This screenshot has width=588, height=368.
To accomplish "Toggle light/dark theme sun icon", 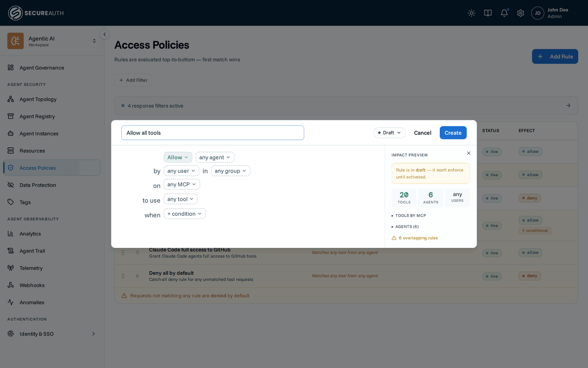I will (472, 13).
